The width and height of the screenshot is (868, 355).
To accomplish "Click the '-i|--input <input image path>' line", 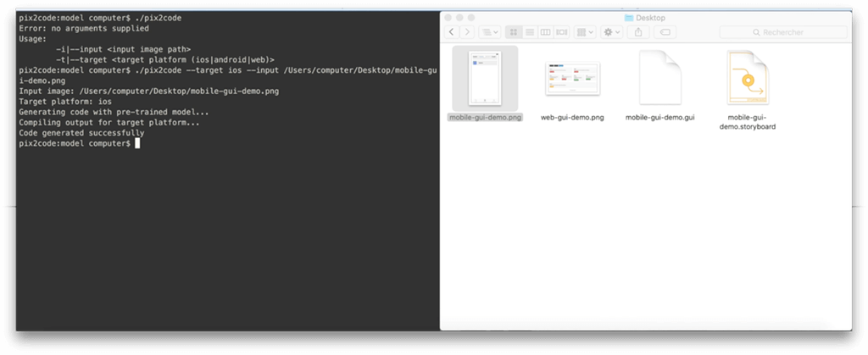I will (x=123, y=49).
